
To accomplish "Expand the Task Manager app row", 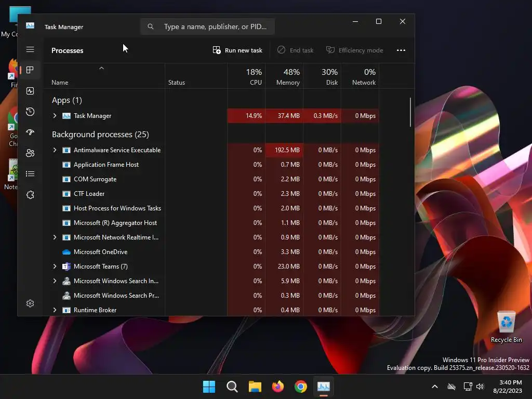I will point(55,116).
